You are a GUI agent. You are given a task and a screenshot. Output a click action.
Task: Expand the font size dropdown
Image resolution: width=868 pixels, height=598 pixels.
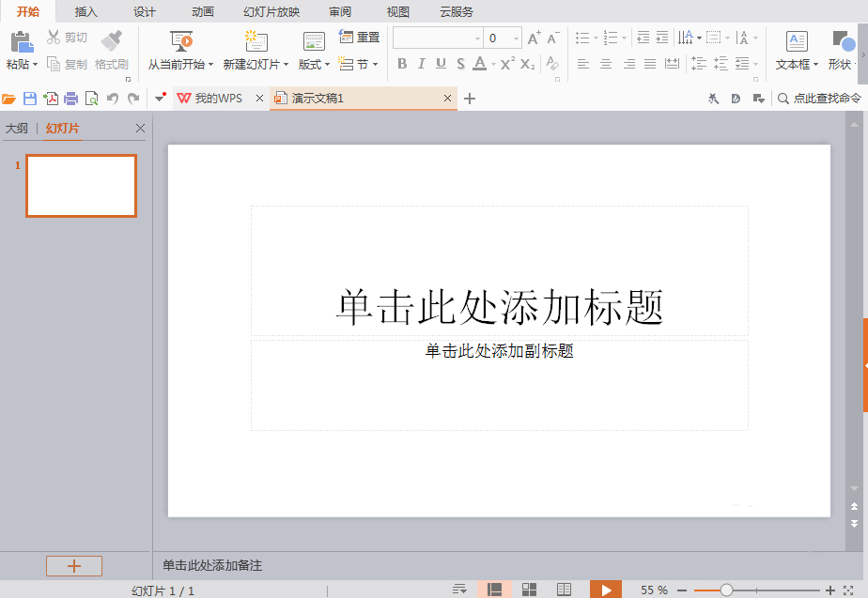coord(516,37)
